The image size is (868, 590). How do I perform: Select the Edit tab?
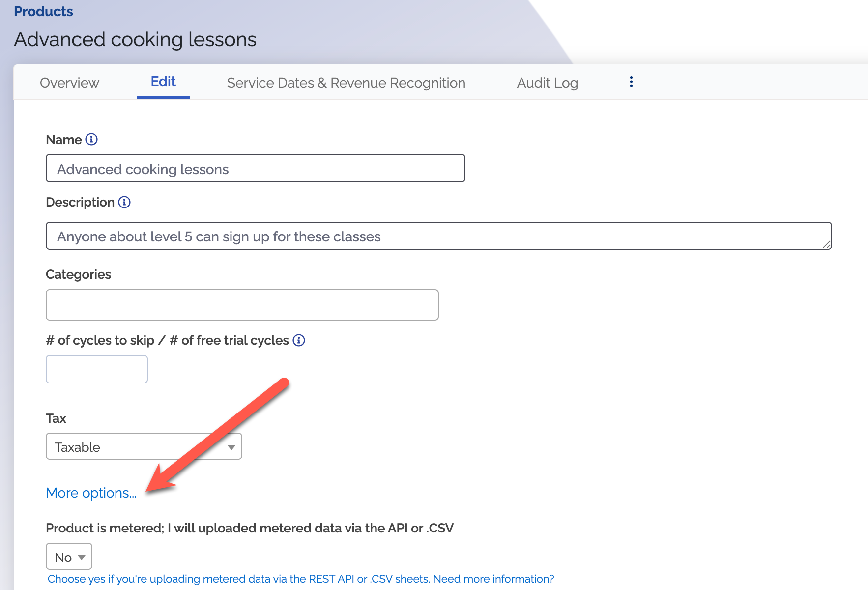(163, 82)
